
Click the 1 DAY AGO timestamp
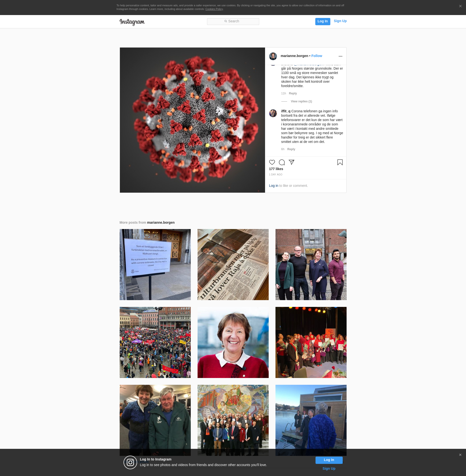(x=275, y=174)
